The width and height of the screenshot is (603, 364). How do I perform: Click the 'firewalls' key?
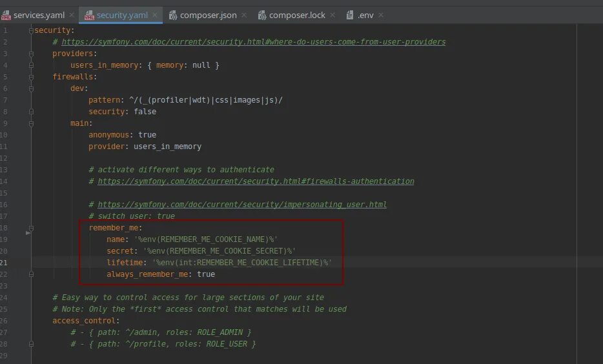click(73, 77)
